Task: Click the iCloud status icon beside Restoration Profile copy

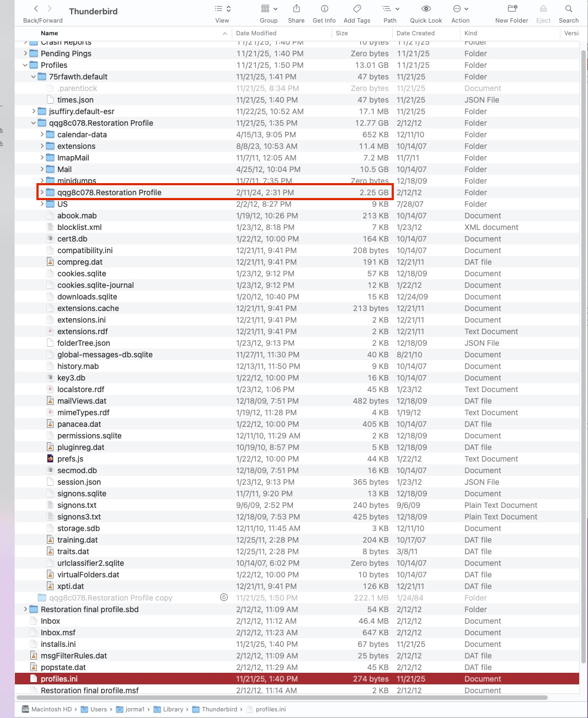Action: click(x=224, y=597)
